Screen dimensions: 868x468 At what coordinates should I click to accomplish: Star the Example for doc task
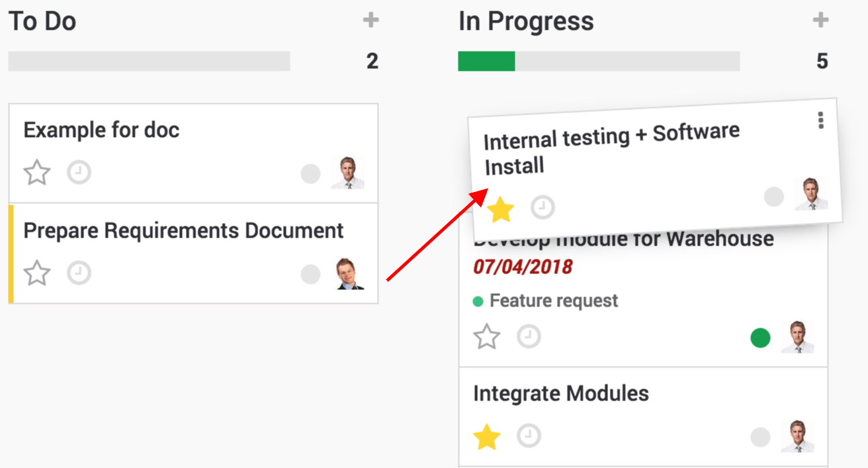36,172
